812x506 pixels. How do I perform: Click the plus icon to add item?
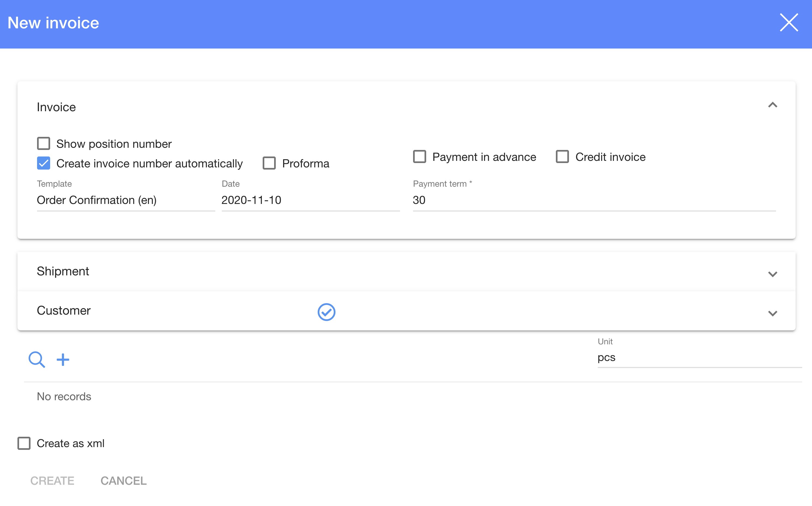(63, 360)
